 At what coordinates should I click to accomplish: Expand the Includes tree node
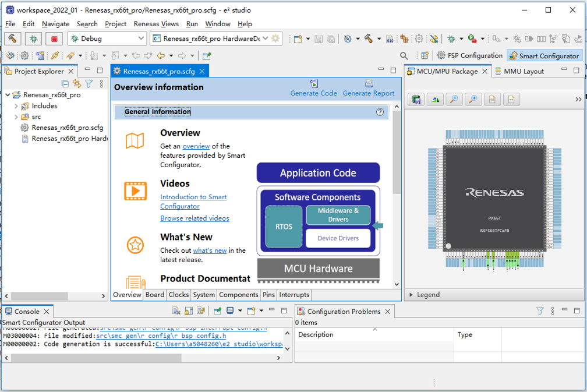pos(16,106)
